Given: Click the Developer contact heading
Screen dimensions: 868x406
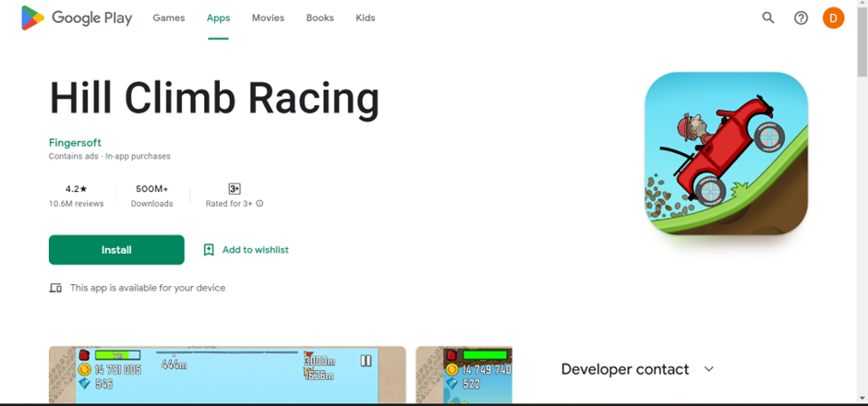Looking at the screenshot, I should click(625, 369).
